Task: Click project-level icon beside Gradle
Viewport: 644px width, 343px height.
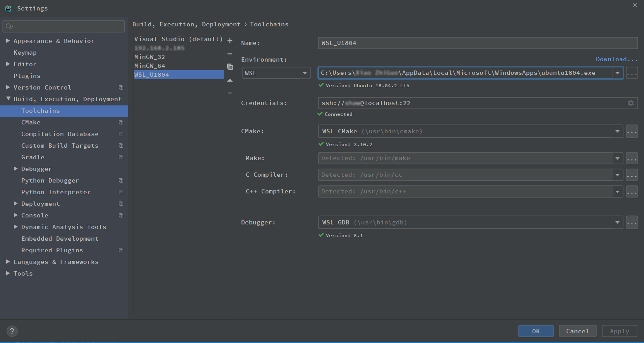Action: (121, 157)
